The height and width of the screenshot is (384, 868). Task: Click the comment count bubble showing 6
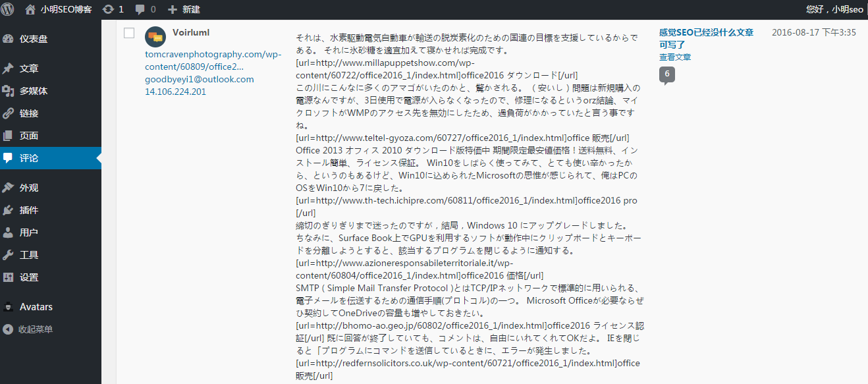pos(667,74)
